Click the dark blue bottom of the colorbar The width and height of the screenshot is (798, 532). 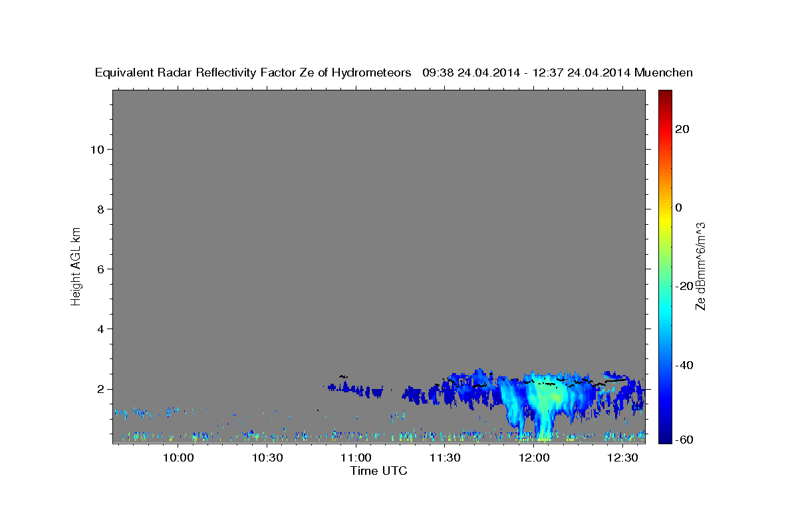[x=664, y=438]
